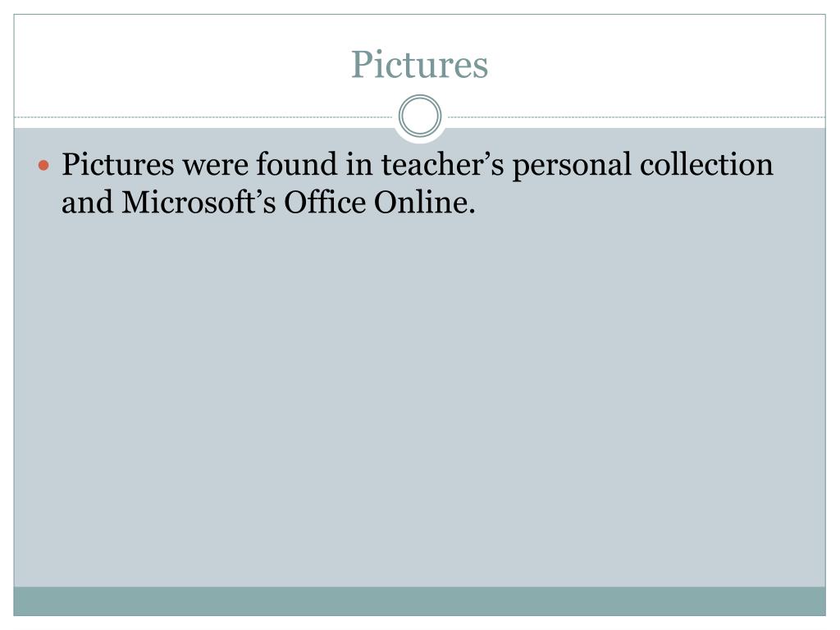This screenshot has width=840, height=630.
Task: Click the dashed divider line right of the circle
Action: click(637, 116)
